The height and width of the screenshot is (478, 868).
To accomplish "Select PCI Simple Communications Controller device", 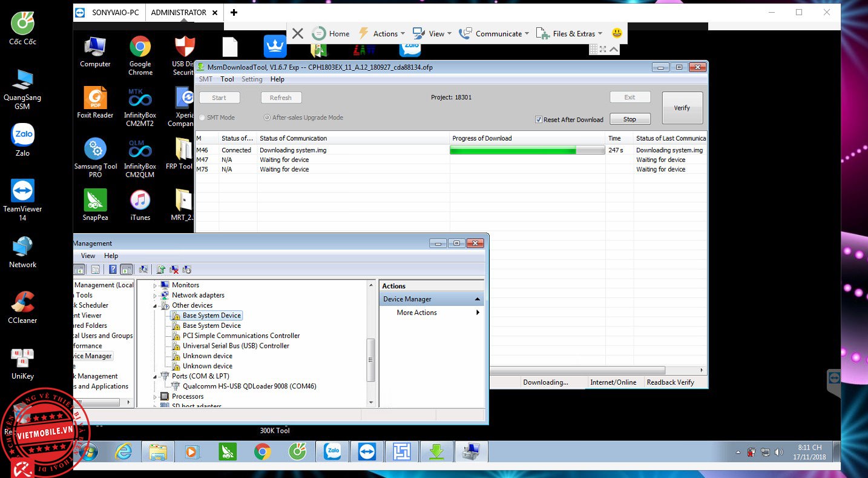I will tap(241, 336).
